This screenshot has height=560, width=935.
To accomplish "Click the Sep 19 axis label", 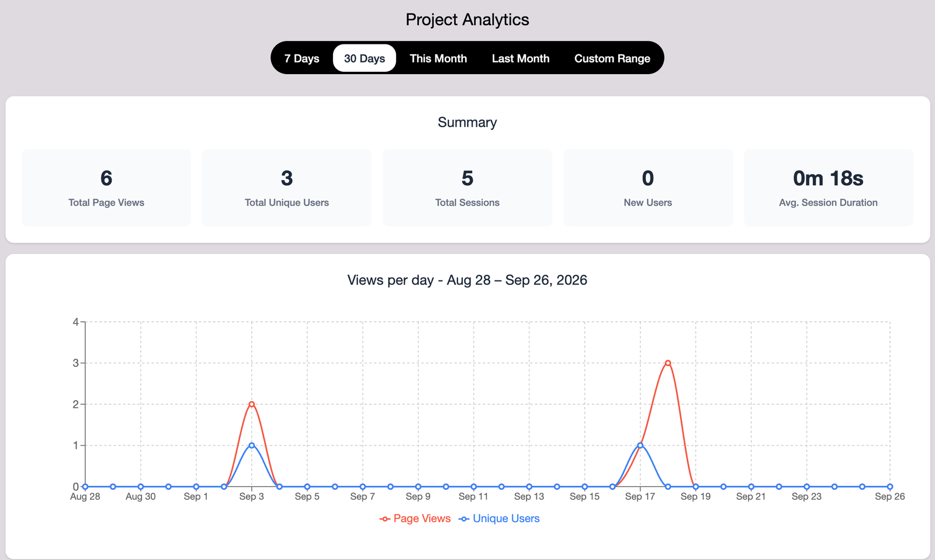I will (x=695, y=496).
